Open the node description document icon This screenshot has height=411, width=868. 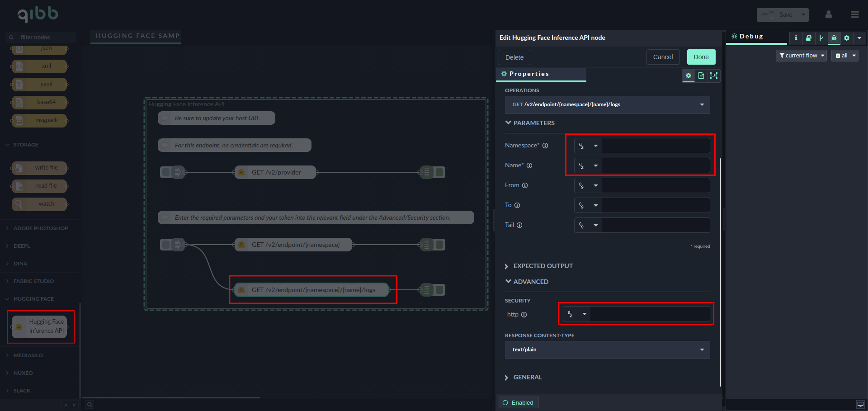coord(701,76)
